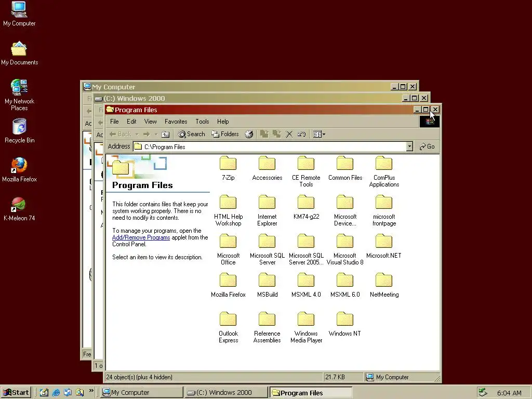Click the Move To toolbar icon
The image size is (532, 399).
point(264,135)
